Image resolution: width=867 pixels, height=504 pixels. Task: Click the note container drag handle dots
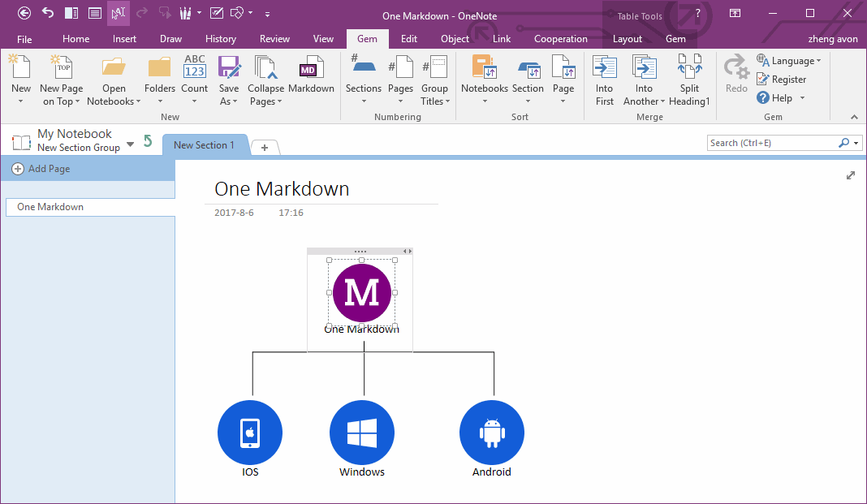[x=360, y=252]
